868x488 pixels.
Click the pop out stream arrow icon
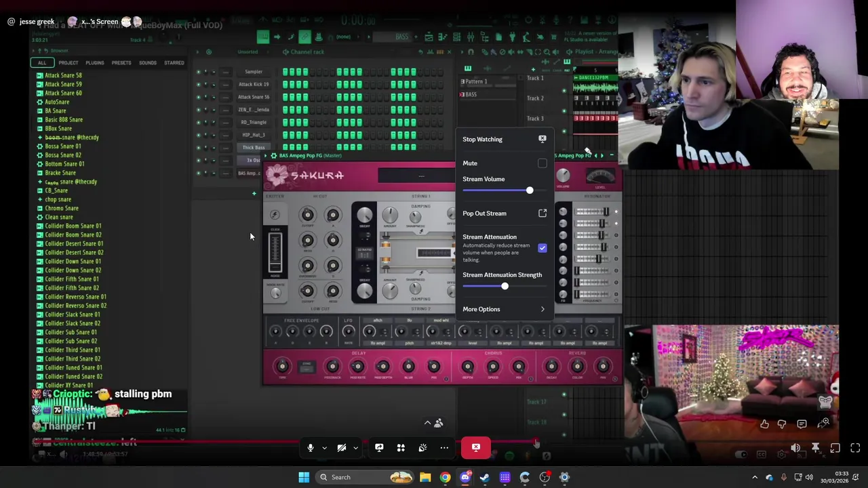click(542, 213)
